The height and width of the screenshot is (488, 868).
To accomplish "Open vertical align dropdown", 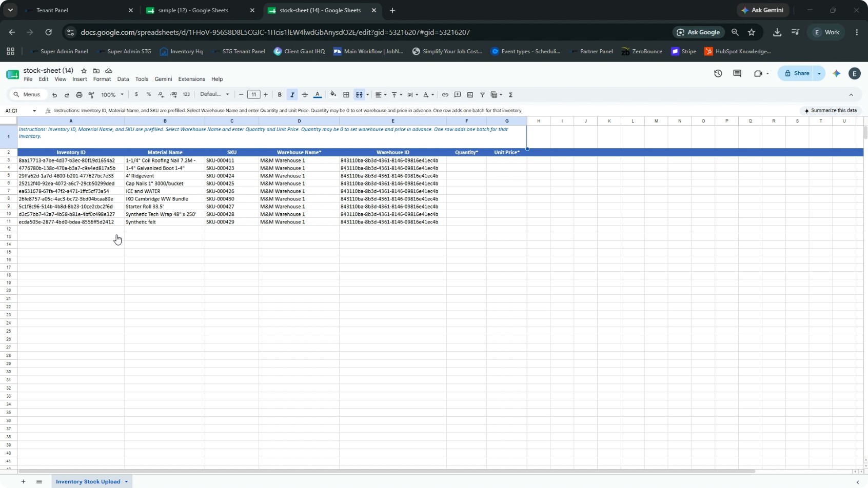I will (x=397, y=94).
